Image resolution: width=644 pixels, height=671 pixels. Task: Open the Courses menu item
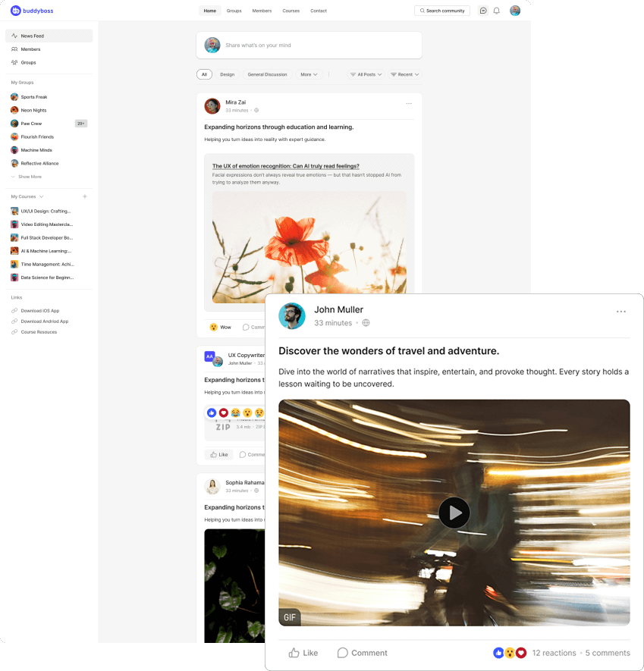[291, 11]
